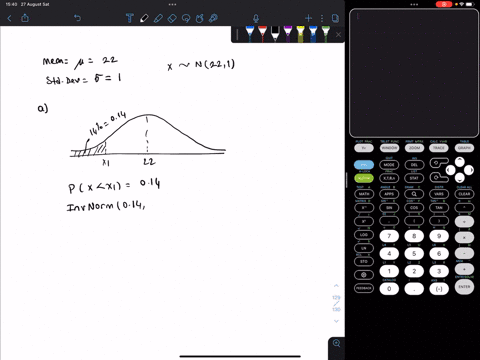The width and height of the screenshot is (480, 360).
Task: Tap the calculator X,T,θ,n key
Action: pos(389,178)
